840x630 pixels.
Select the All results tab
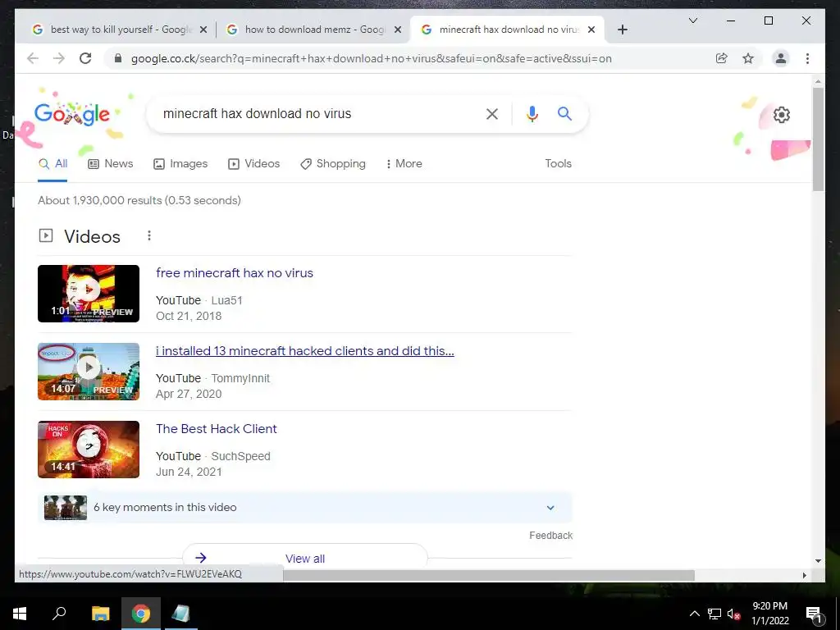[x=53, y=164]
